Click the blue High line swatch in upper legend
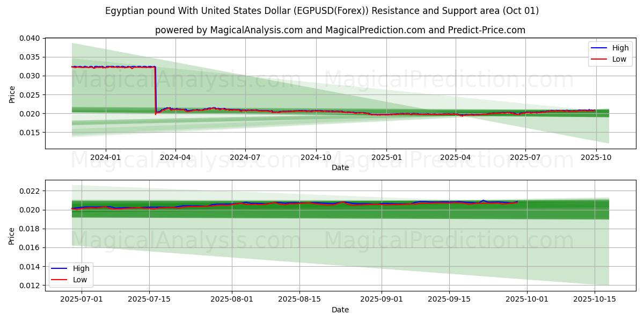The image size is (644, 322). (599, 48)
